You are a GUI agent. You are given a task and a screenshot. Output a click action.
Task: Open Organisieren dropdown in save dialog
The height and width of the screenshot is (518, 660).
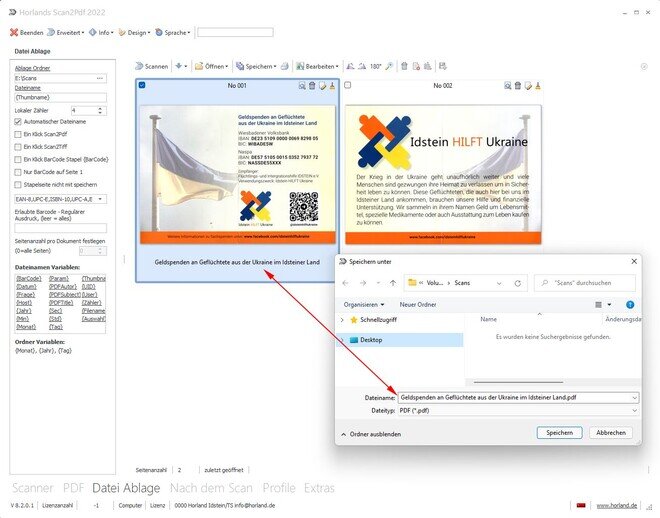[364, 304]
